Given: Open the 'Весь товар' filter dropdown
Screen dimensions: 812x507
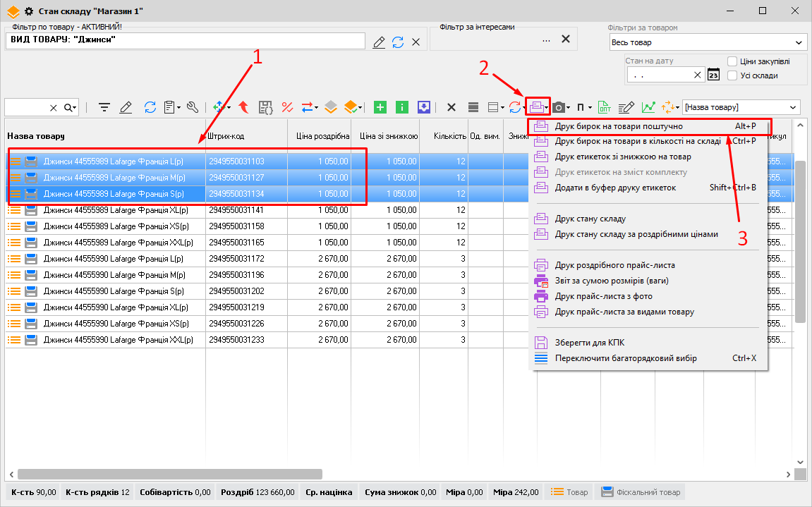Looking at the screenshot, I should [798, 43].
